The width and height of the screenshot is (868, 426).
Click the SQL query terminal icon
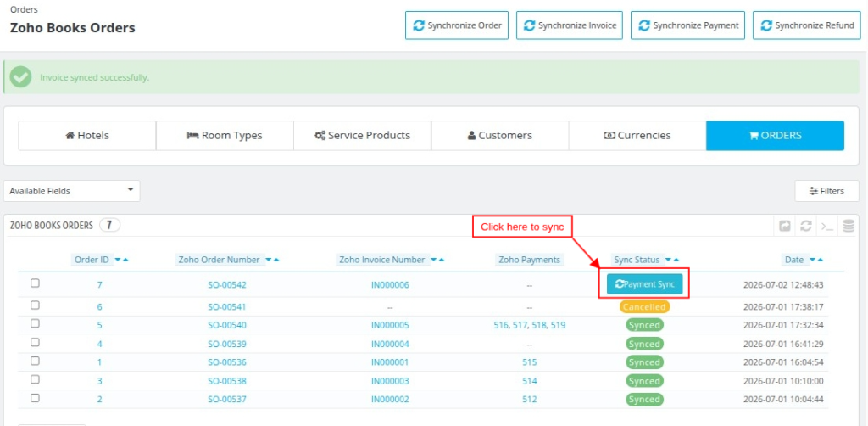pyautogui.click(x=827, y=226)
